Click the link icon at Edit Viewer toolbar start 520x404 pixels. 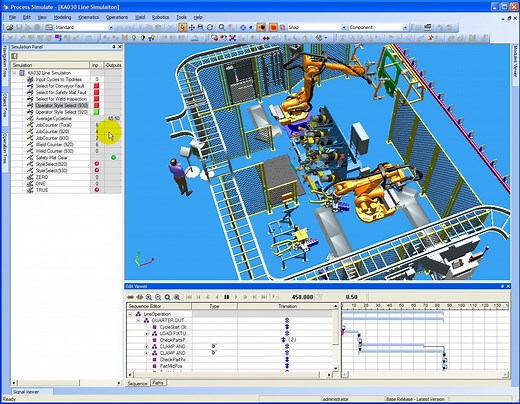(130, 297)
